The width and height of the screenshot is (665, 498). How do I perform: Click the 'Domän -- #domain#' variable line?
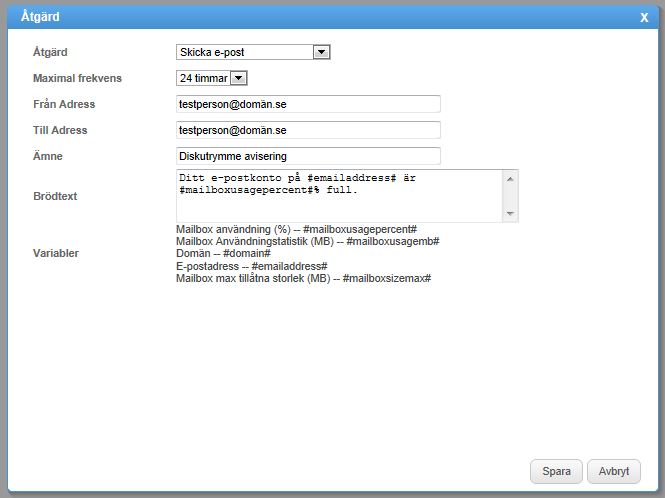click(x=223, y=254)
